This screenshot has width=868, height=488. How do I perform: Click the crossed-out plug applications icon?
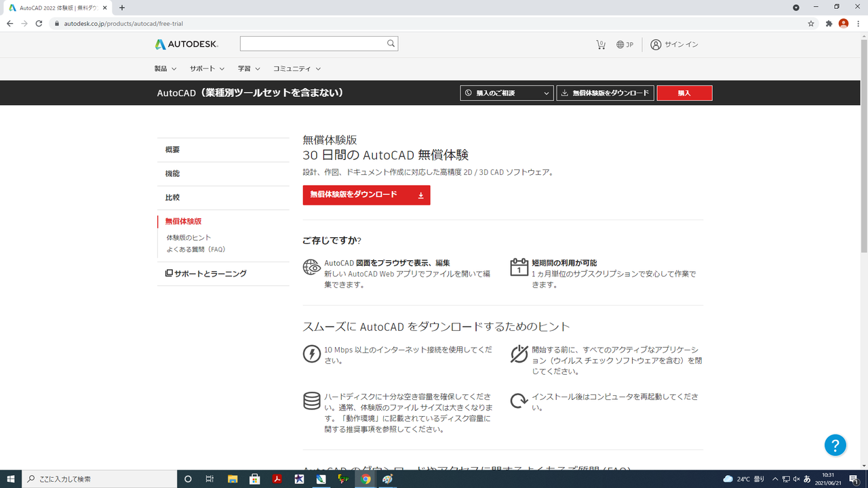[x=519, y=354]
